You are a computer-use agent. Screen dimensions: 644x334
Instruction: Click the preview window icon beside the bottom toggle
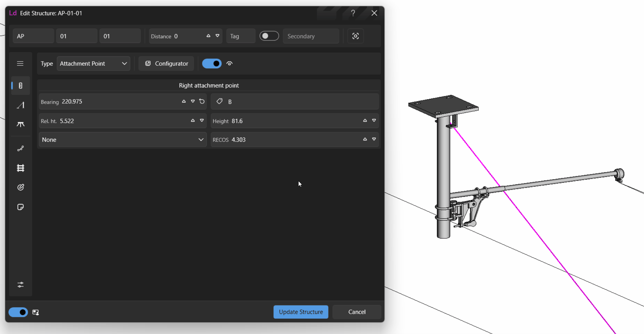[36, 312]
